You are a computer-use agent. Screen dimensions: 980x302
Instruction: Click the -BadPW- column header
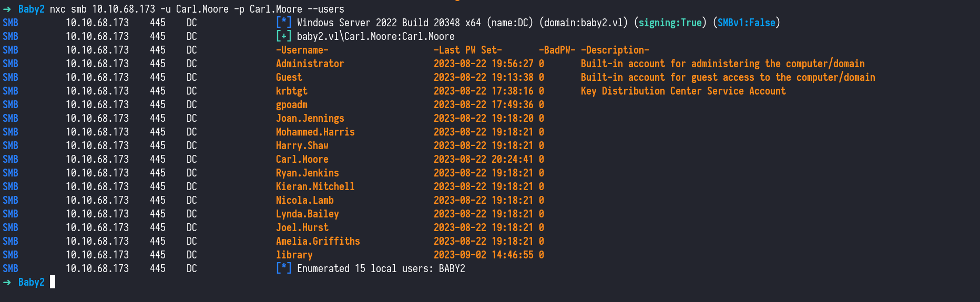[x=557, y=50]
